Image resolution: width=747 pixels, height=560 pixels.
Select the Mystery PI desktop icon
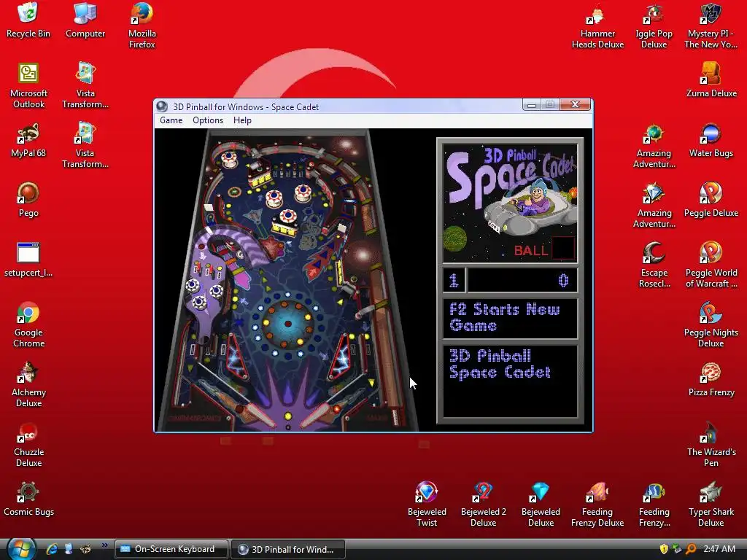711,26
